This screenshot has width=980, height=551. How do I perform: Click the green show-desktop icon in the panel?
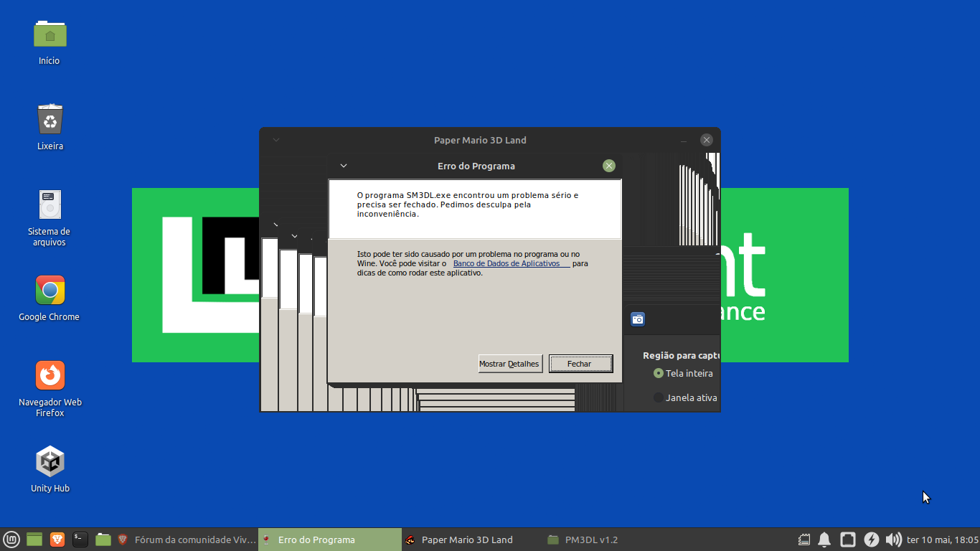pos(34,540)
